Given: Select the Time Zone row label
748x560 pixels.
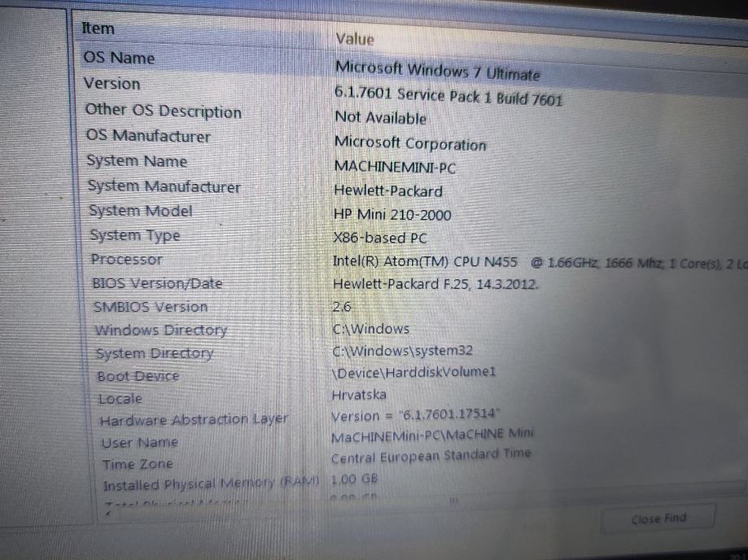Looking at the screenshot, I should 138,464.
